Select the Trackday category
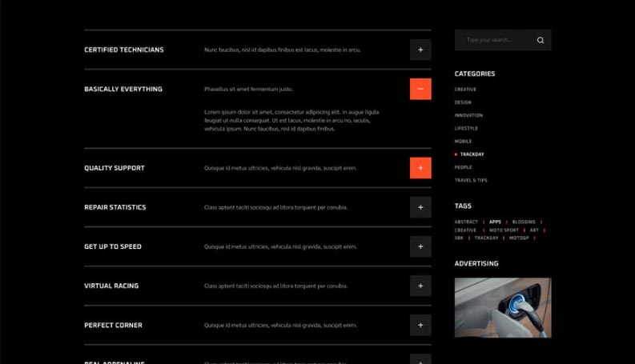 pyautogui.click(x=472, y=154)
